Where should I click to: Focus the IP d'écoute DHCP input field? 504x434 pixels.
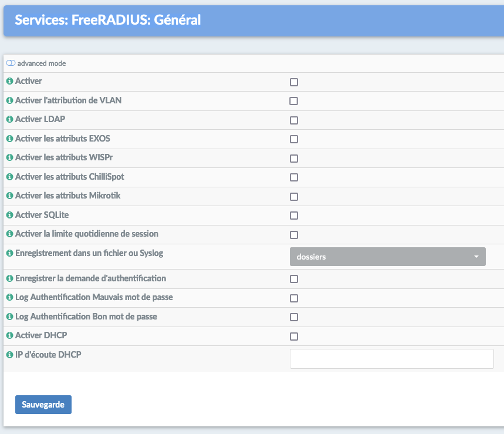[391, 359]
